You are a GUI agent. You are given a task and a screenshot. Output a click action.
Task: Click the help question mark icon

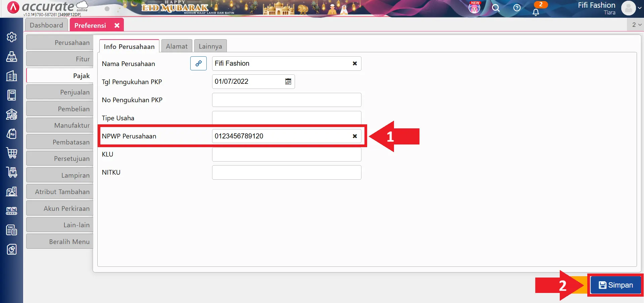click(x=517, y=8)
